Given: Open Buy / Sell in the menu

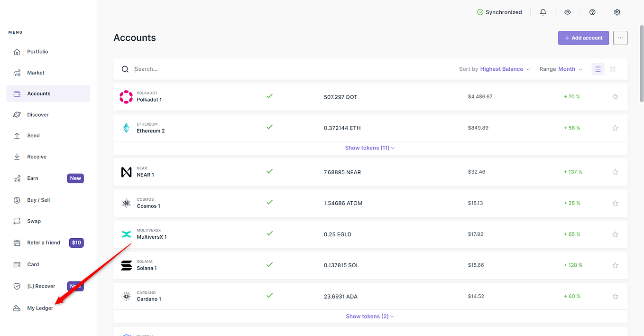Looking at the screenshot, I should [x=48, y=200].
